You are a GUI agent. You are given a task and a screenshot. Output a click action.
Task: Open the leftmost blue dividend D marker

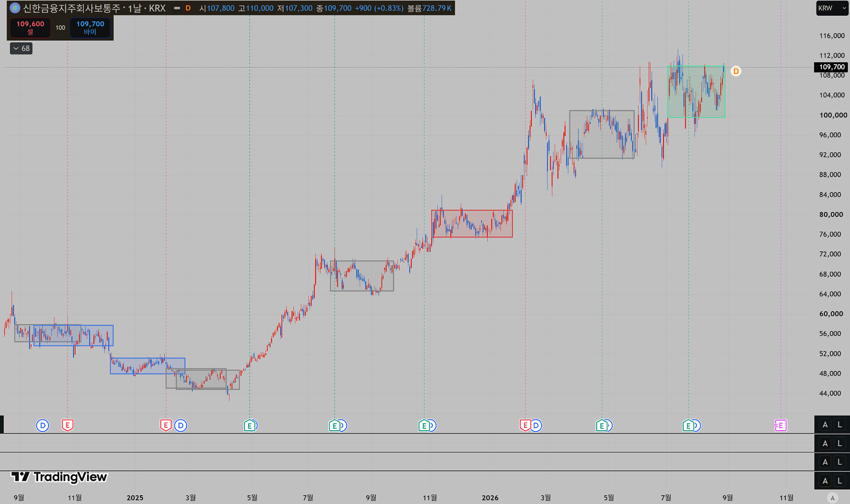(x=42, y=426)
